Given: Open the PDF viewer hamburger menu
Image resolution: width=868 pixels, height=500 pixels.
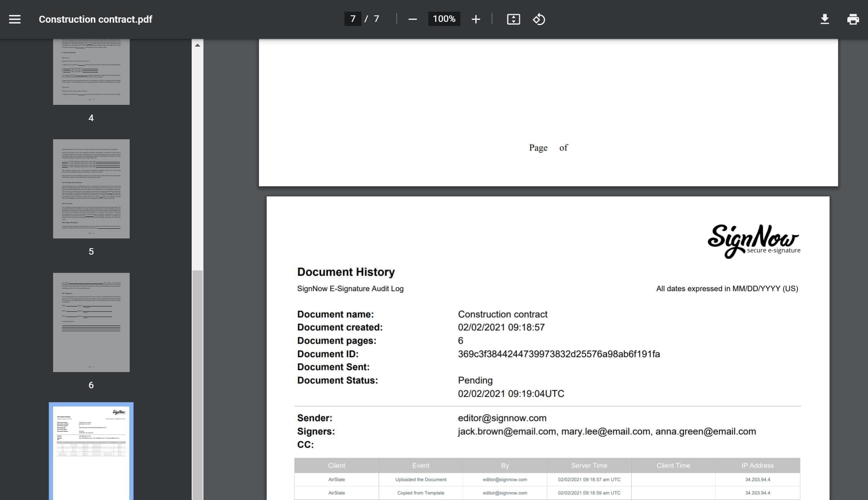Looking at the screenshot, I should point(15,19).
